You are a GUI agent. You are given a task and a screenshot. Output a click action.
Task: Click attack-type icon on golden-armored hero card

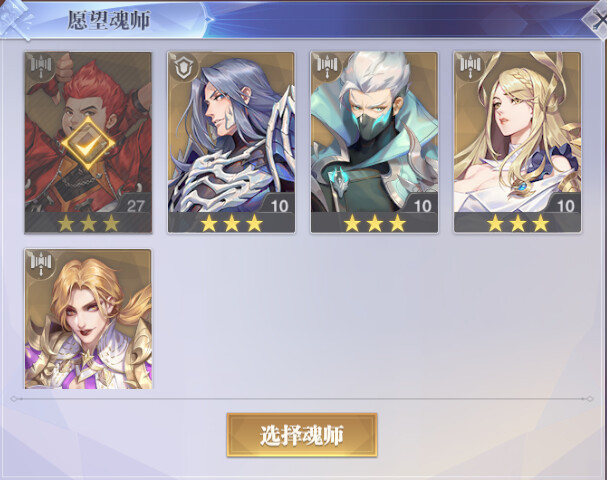(41, 262)
